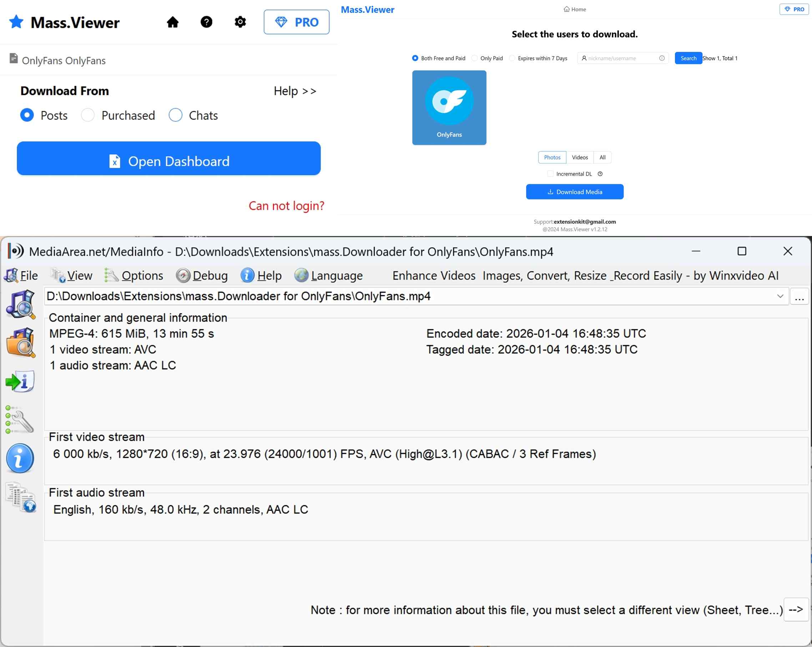The image size is (812, 647).
Task: Switch to the Videos tab
Action: 580,157
